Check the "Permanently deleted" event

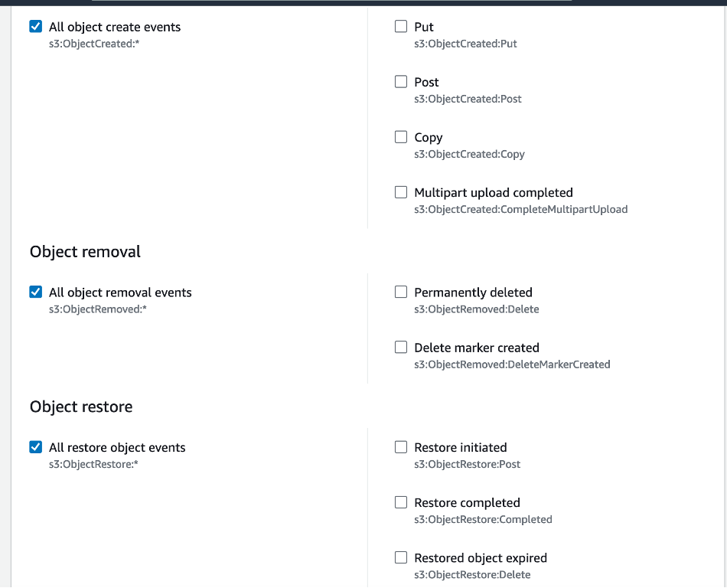[x=401, y=292]
